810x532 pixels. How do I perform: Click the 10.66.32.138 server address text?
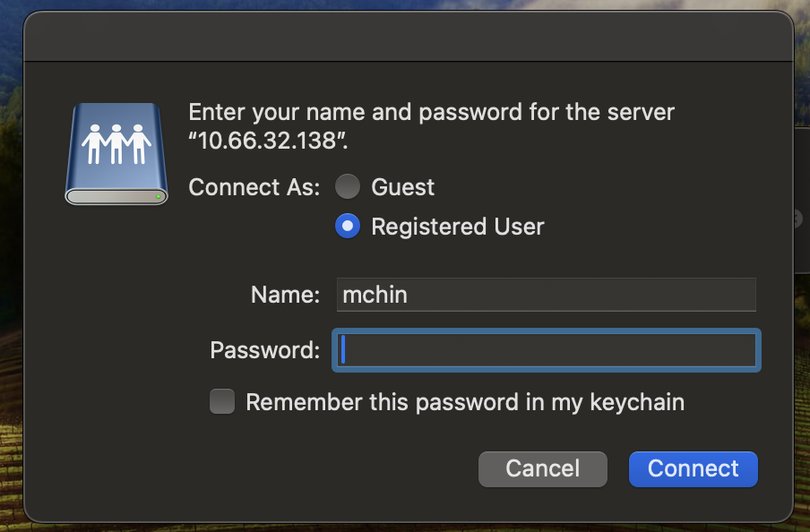pyautogui.click(x=267, y=141)
